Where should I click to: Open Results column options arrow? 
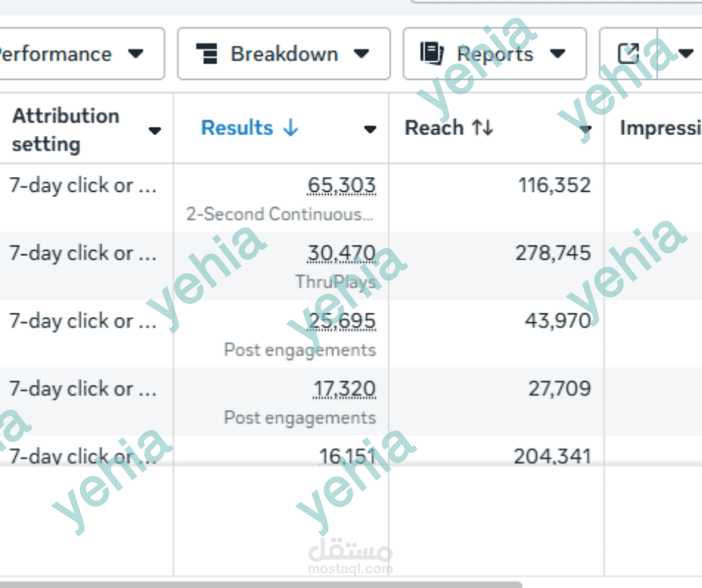pyautogui.click(x=370, y=129)
